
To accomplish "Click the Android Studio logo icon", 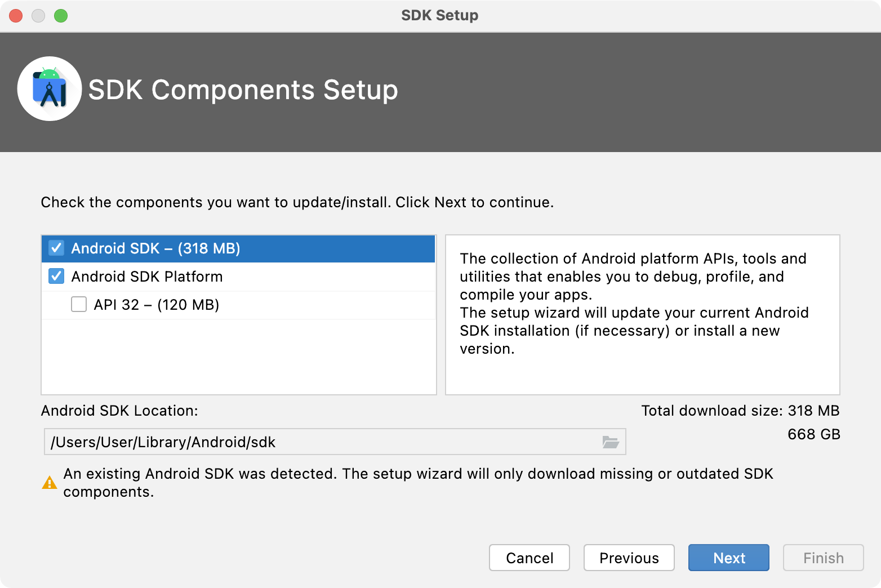I will pyautogui.click(x=50, y=88).
